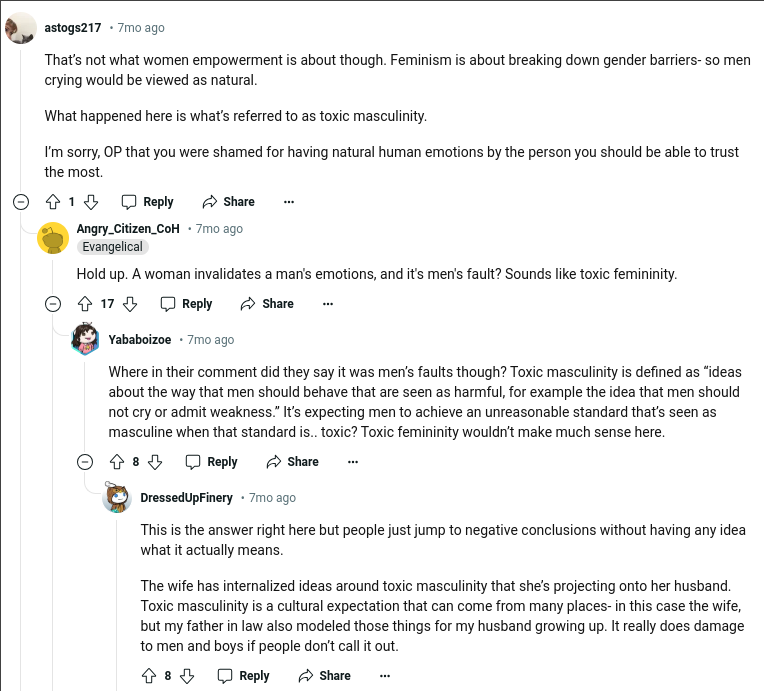
Task: Open more options on Yababoizoe's comment
Action: [353, 461]
